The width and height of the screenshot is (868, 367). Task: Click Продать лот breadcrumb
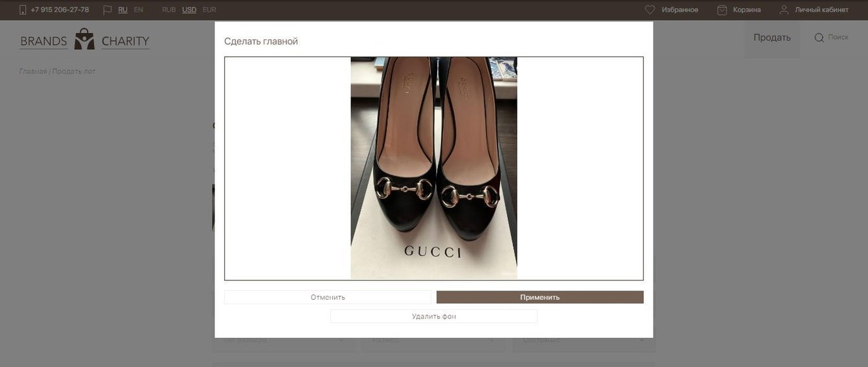(x=74, y=71)
